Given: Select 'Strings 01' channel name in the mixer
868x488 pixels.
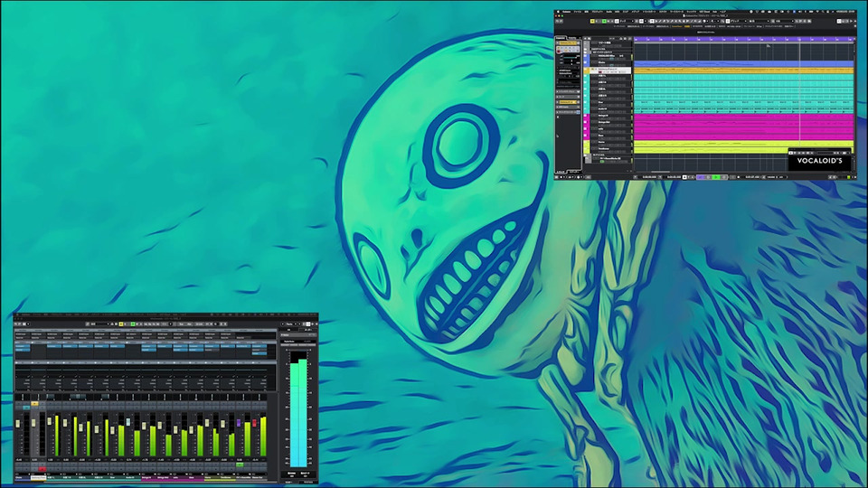Looking at the screenshot, I should 149,477.
